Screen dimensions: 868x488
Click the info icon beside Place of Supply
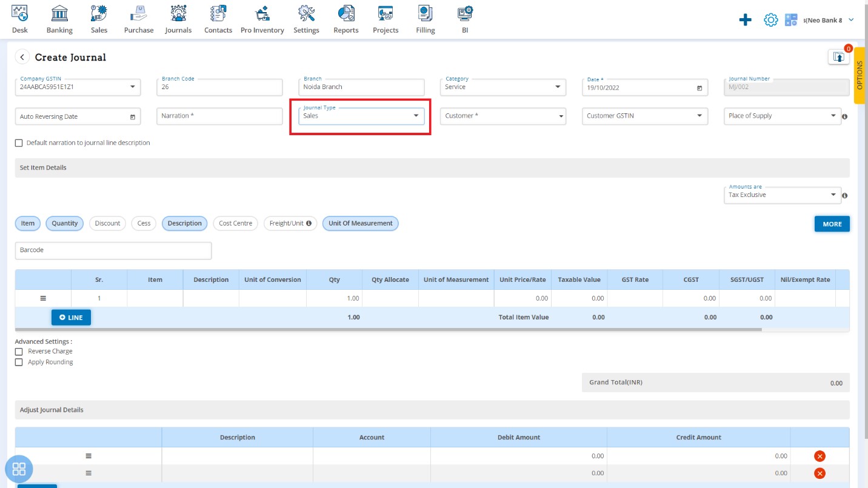click(x=845, y=116)
